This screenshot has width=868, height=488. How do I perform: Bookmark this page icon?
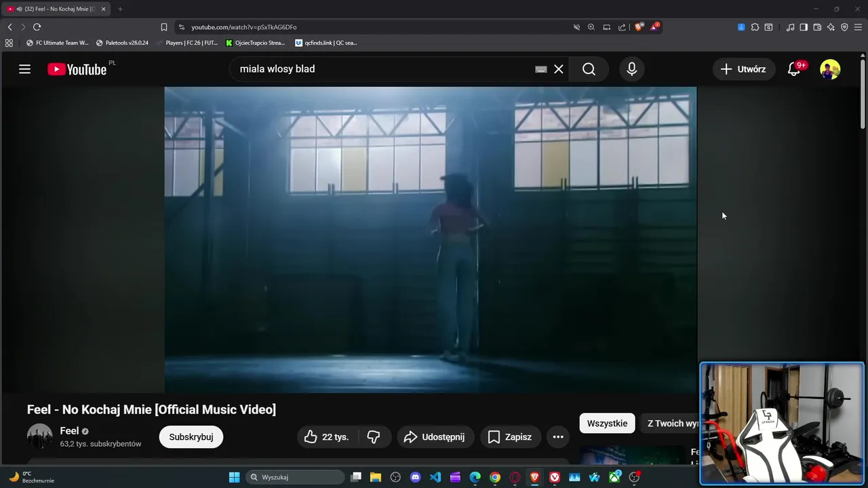[x=163, y=27]
